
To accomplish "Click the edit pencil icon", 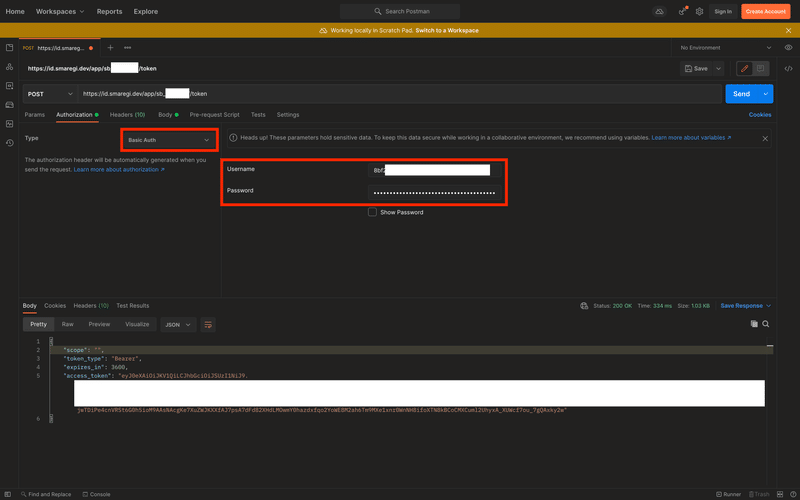I will tap(744, 68).
